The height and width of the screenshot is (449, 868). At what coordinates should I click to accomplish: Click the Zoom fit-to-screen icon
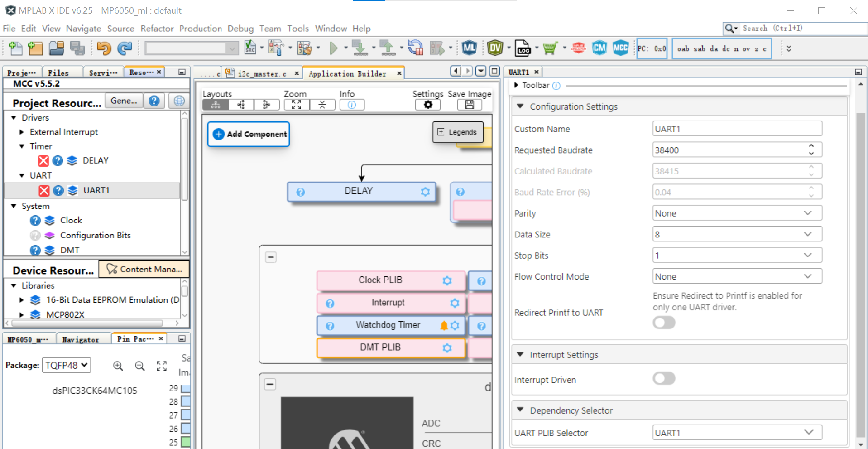pyautogui.click(x=297, y=105)
